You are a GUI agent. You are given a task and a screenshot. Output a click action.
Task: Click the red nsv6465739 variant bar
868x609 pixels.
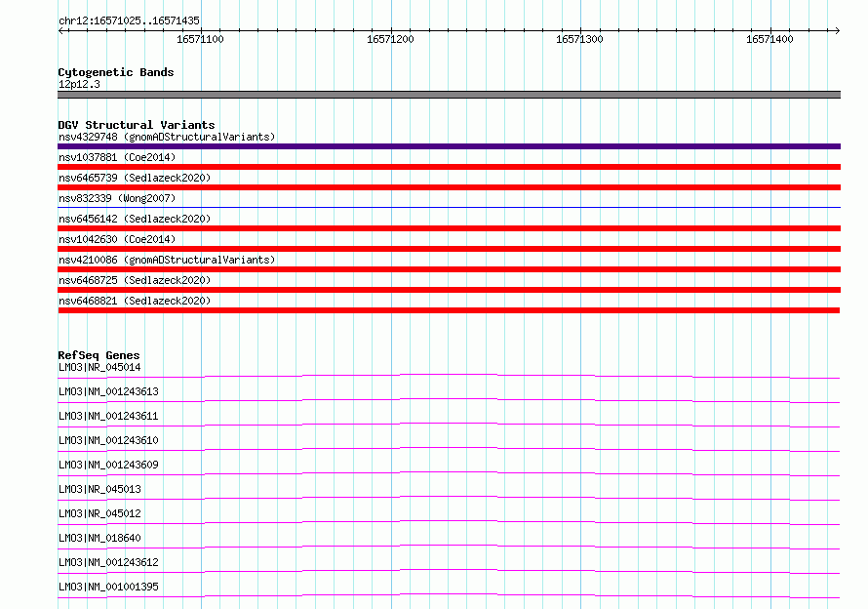point(449,187)
